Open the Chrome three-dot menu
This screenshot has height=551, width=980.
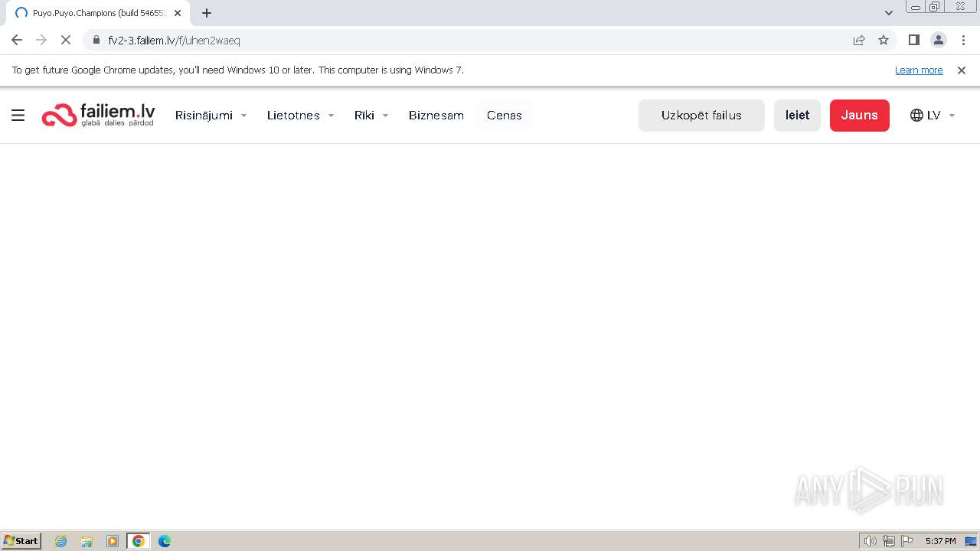point(962,40)
